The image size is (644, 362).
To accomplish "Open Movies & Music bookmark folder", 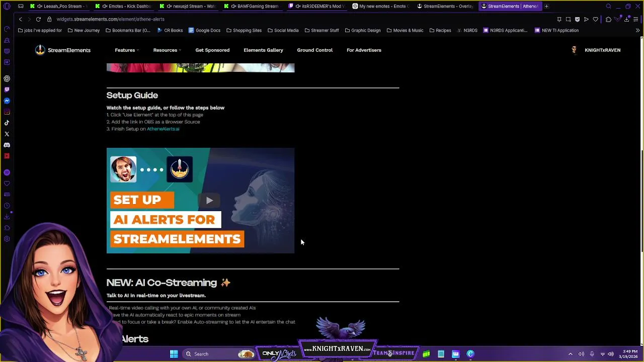I will [405, 30].
